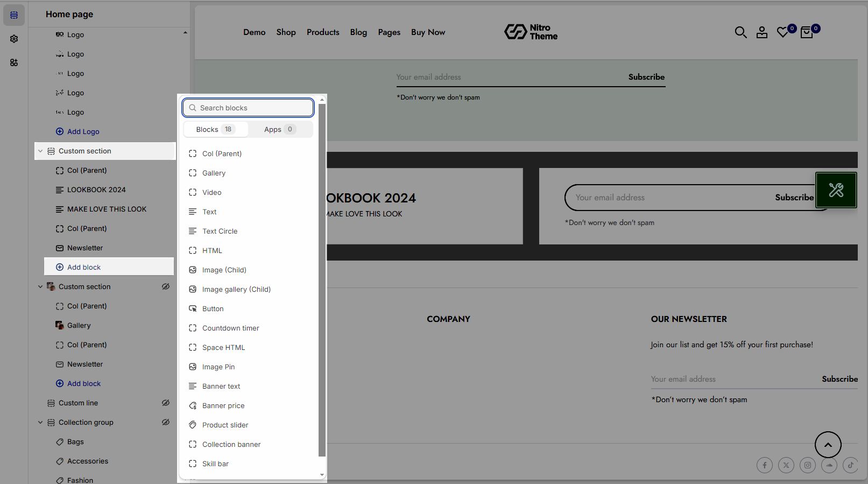The width and height of the screenshot is (868, 484).
Task: Open the Sections panel icon in left rail
Action: [x=14, y=15]
